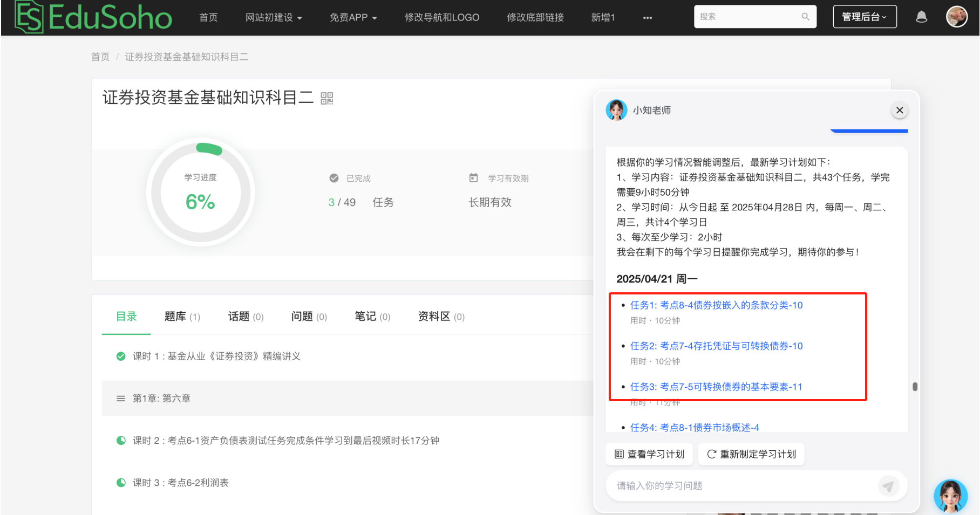Viewport: 980px width, 515px height.
Task: Select 修改导航和LOGO in the navigation menu
Action: (x=441, y=17)
